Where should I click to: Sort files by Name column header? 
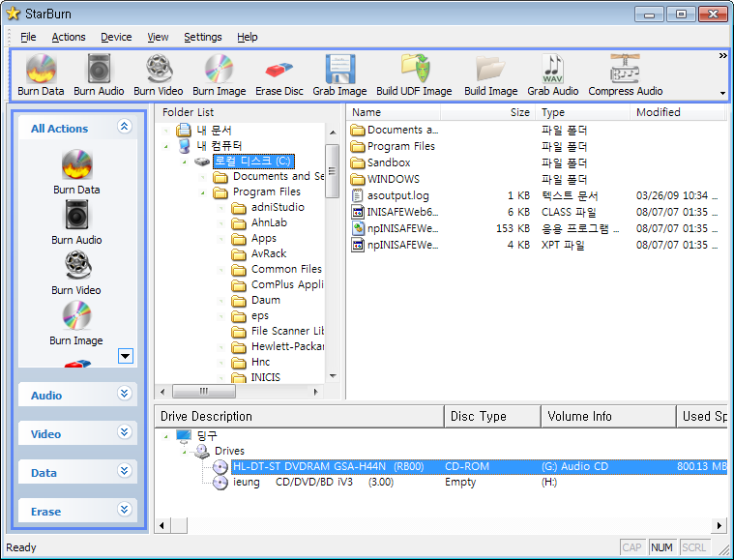coord(394,112)
